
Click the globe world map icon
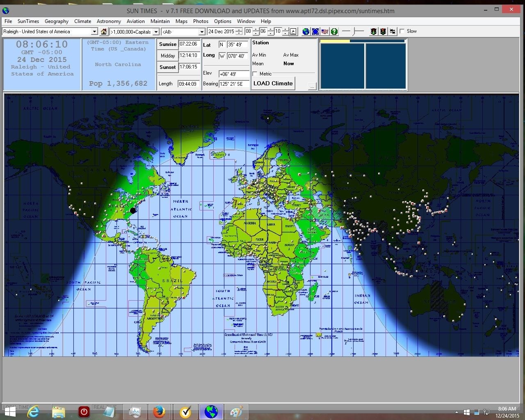[x=306, y=32]
